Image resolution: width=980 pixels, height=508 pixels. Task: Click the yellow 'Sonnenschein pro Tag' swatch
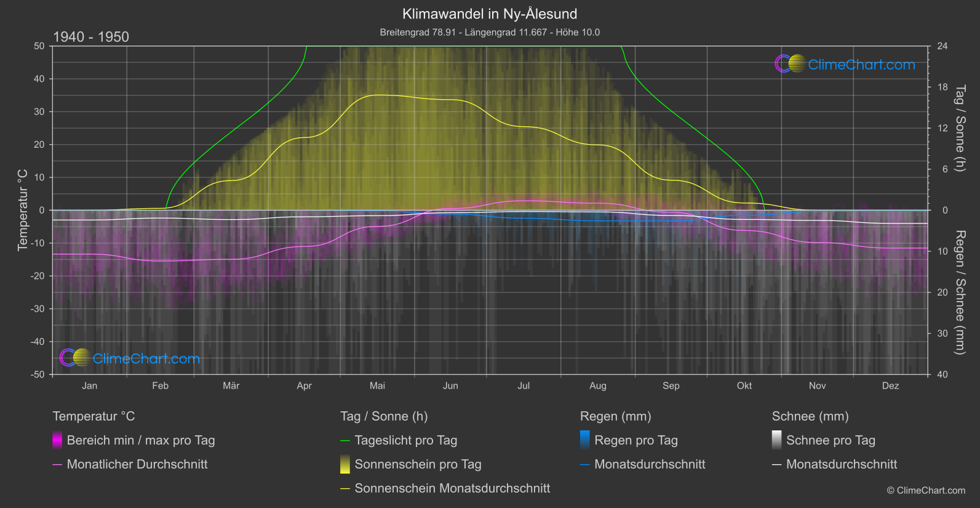tap(345, 464)
